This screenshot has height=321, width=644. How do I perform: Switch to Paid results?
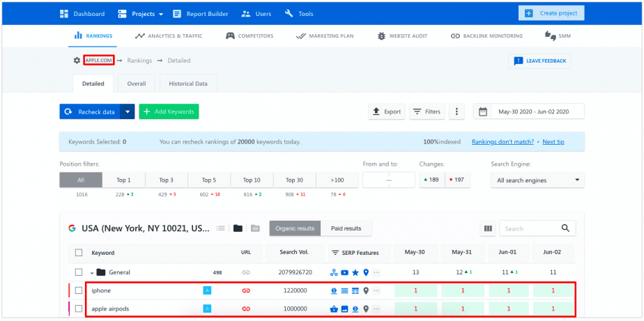point(346,228)
